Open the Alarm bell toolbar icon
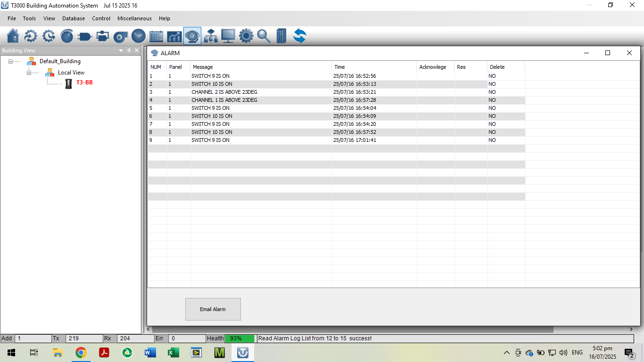 (x=192, y=36)
